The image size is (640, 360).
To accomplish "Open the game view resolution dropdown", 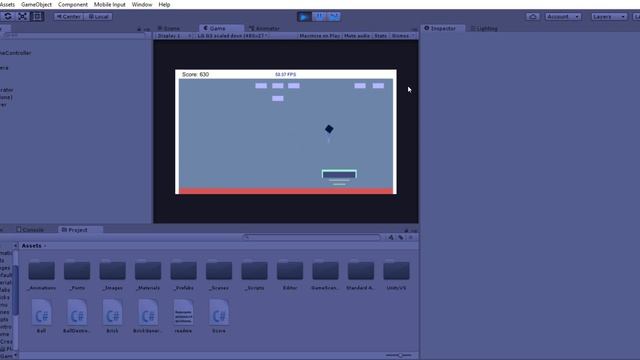I will pos(233,36).
